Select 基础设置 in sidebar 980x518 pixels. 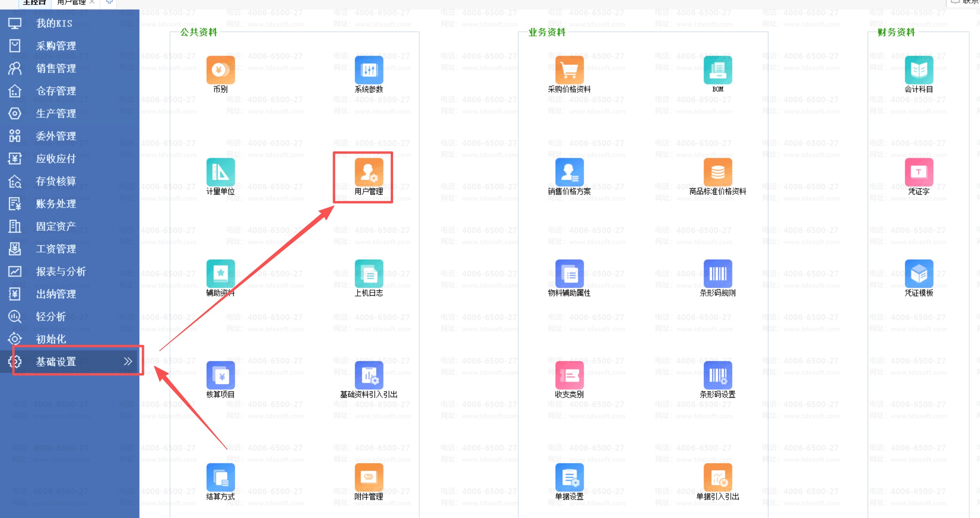click(70, 362)
